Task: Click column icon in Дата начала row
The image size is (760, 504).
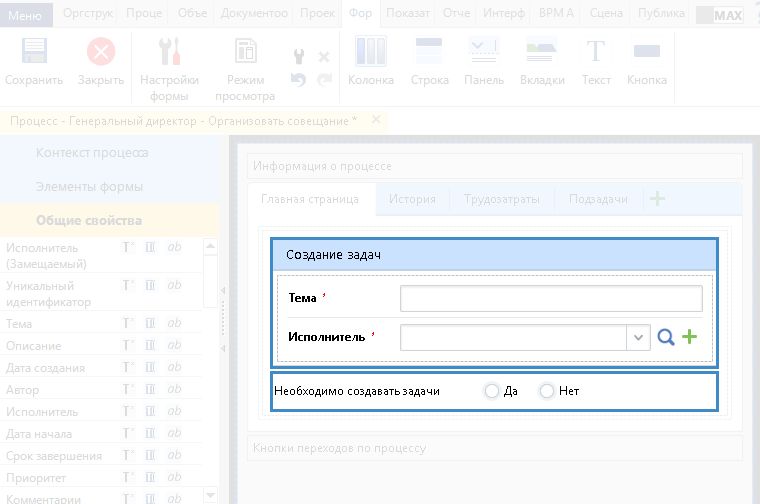Action: 150,433
